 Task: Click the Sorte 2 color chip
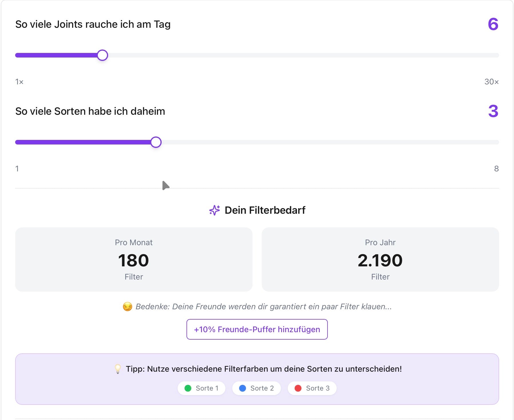pos(256,388)
